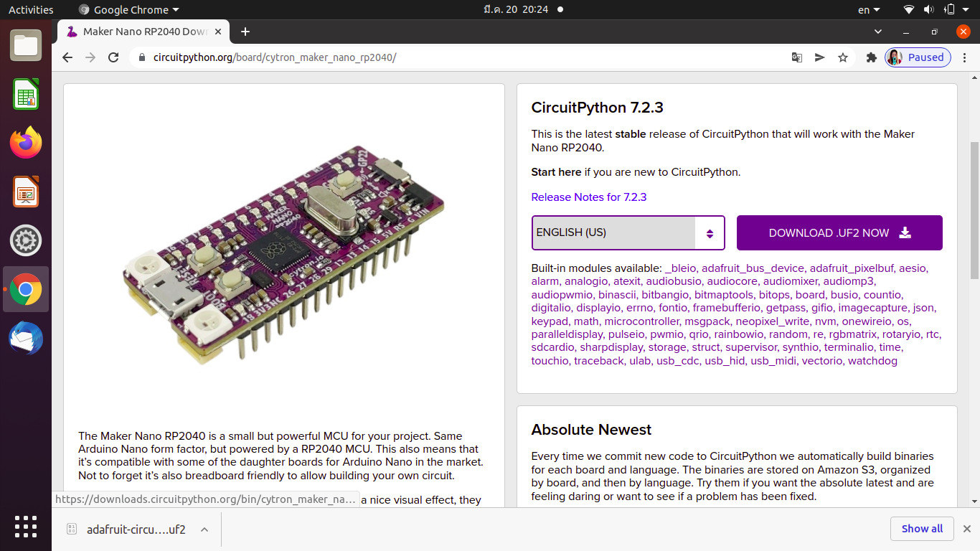980x551 pixels.
Task: Launch LibreOffice Calc from the dock
Action: 26,94
